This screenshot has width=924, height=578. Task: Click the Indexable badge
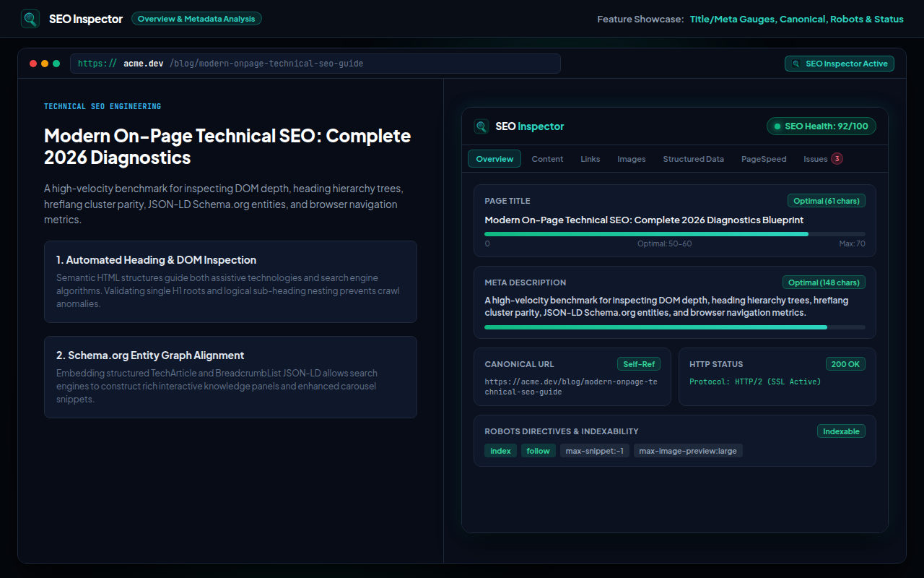[841, 431]
